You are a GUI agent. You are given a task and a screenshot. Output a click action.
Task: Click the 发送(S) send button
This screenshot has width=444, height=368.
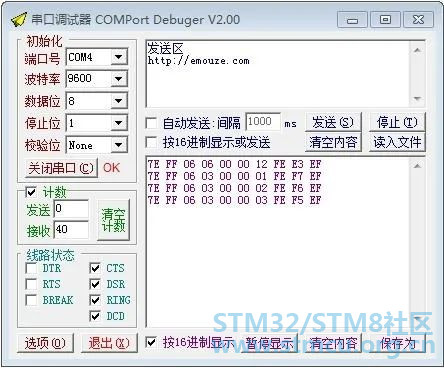click(333, 122)
